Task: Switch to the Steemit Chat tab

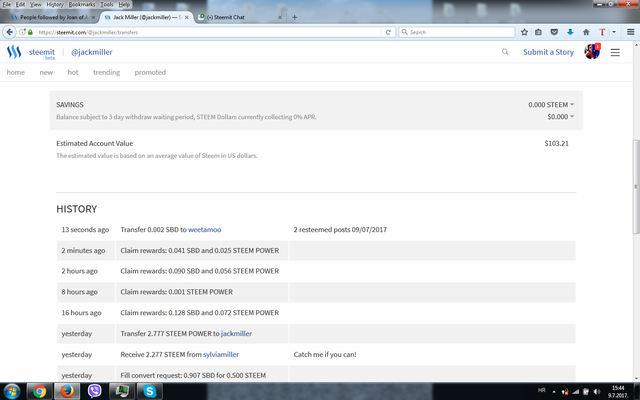Action: pos(241,17)
